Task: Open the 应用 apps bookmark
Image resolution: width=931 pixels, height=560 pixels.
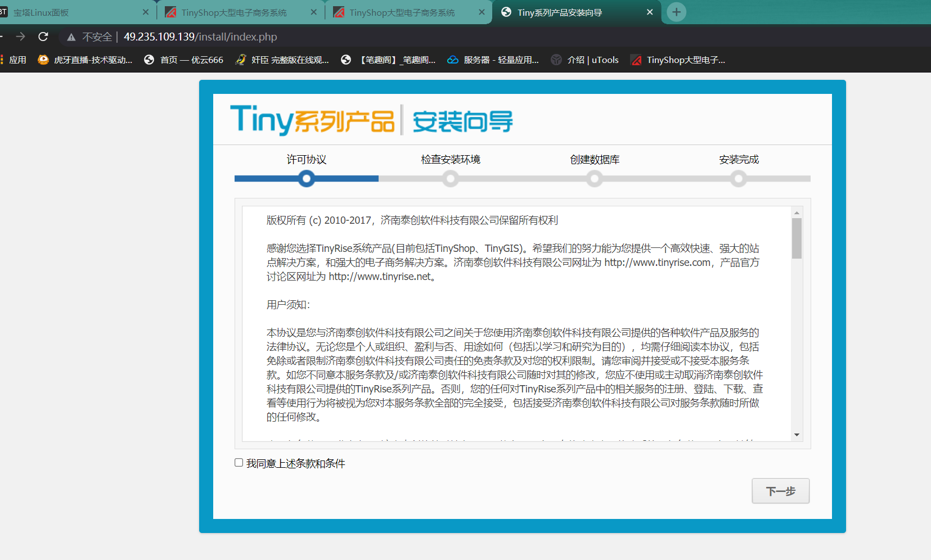Action: pos(14,60)
